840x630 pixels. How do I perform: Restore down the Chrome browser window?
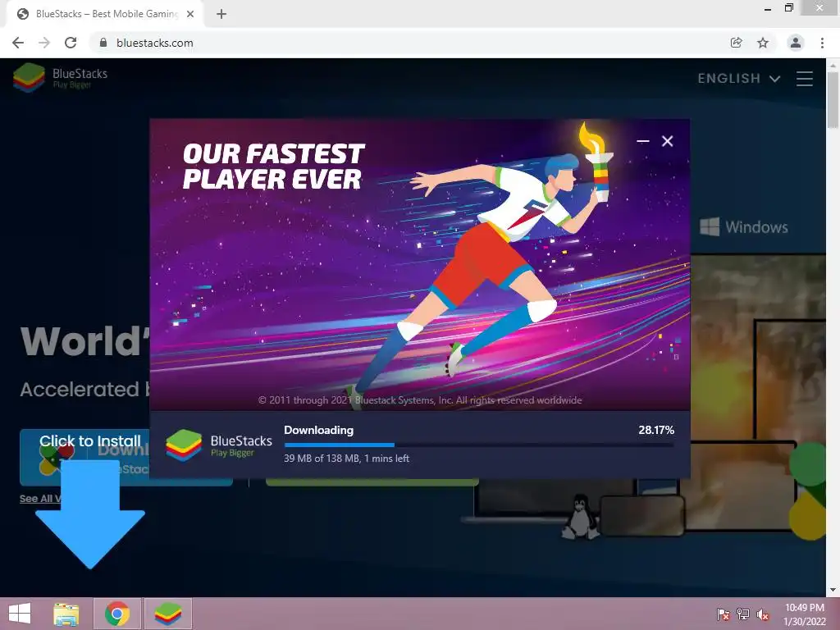(788, 7)
